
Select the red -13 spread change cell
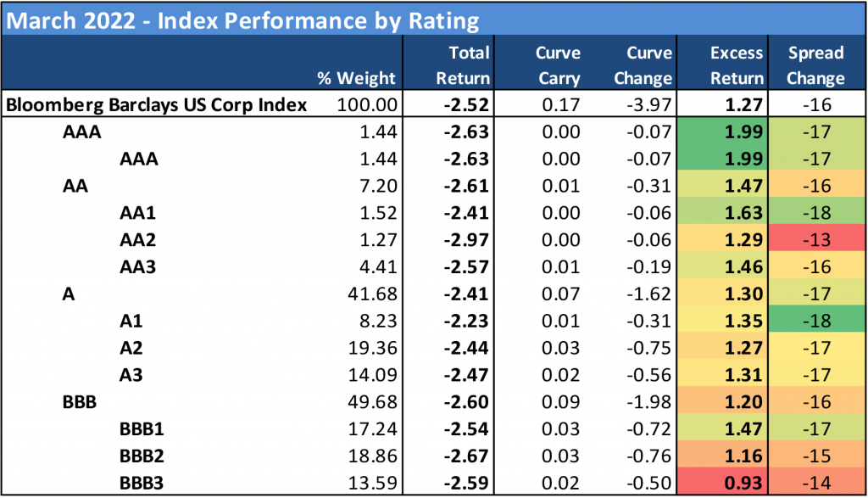(820, 237)
